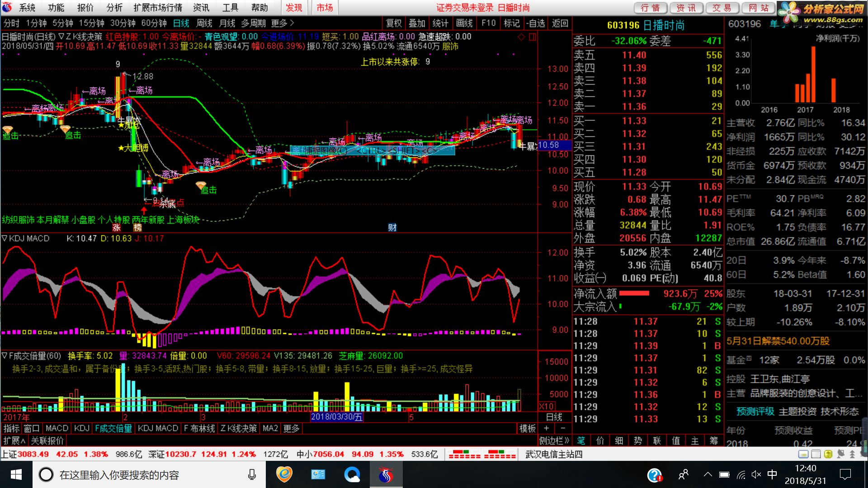
Task: Select the MA2 indicator tab
Action: click(x=270, y=428)
